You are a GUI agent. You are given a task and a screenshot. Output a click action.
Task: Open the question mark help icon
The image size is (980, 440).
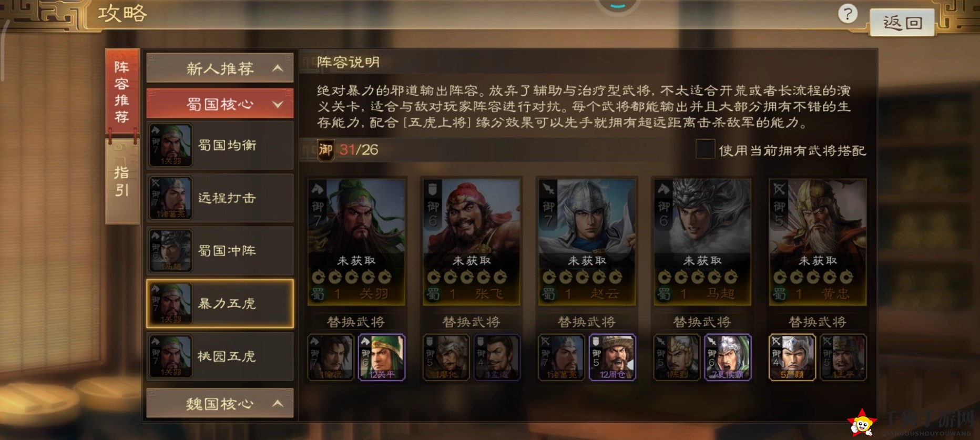(x=848, y=14)
